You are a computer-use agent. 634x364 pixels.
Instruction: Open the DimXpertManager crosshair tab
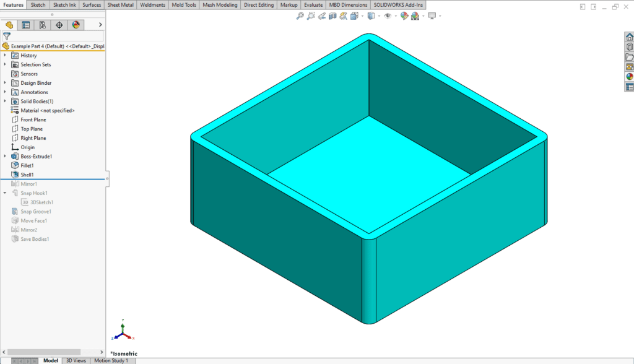(x=59, y=25)
